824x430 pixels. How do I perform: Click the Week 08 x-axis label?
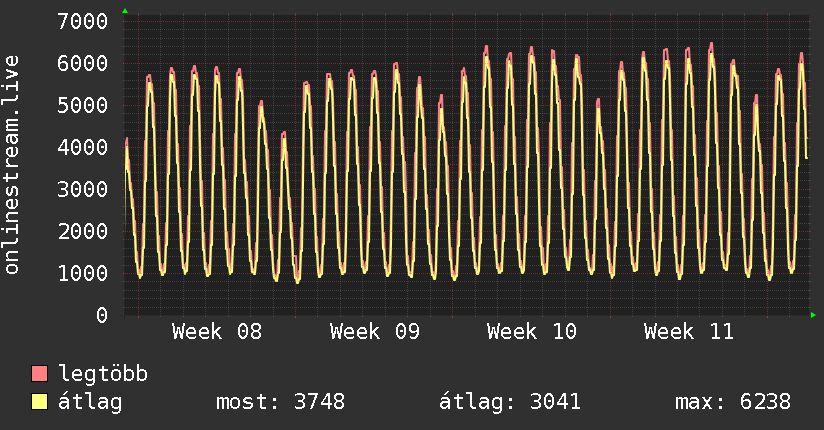(x=217, y=332)
